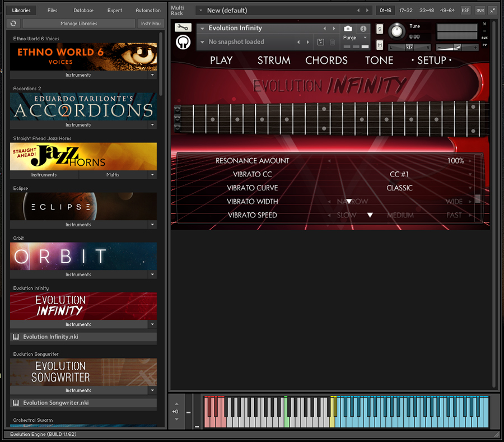The width and height of the screenshot is (504, 442).
Task: Select the next snapshot arrow
Action: pyautogui.click(x=308, y=42)
